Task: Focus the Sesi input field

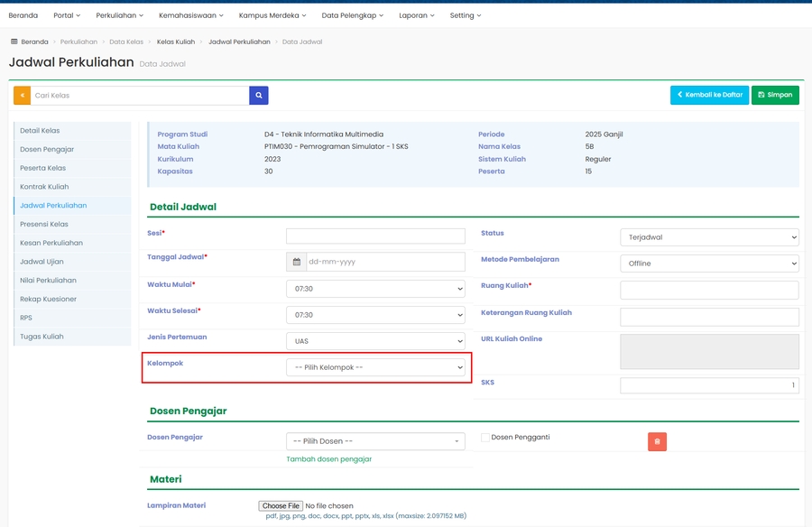Action: click(x=375, y=236)
